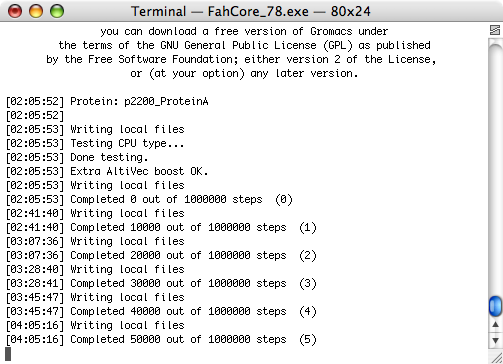Click the window title FahCore_78.exe

click(258, 11)
